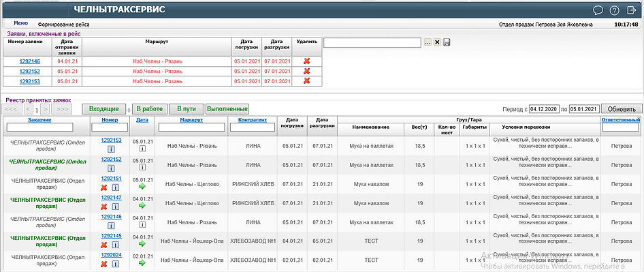Open the Меню menu

[x=20, y=23]
